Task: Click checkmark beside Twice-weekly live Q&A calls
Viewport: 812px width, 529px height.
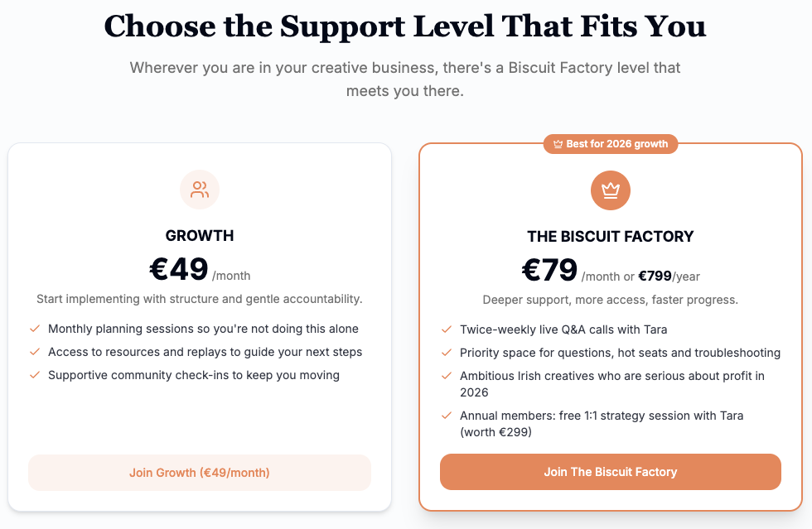Action: click(x=447, y=329)
